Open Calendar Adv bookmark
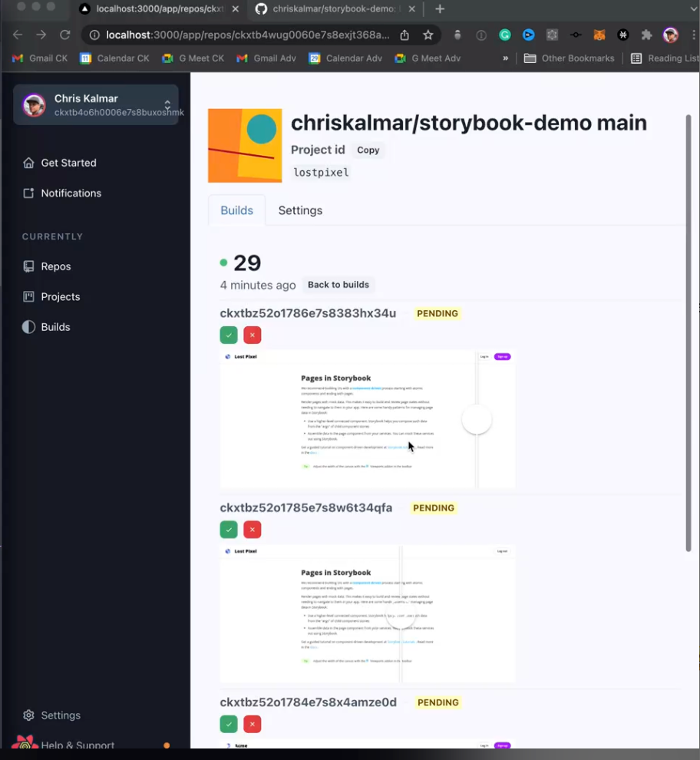The height and width of the screenshot is (760, 700). [345, 58]
